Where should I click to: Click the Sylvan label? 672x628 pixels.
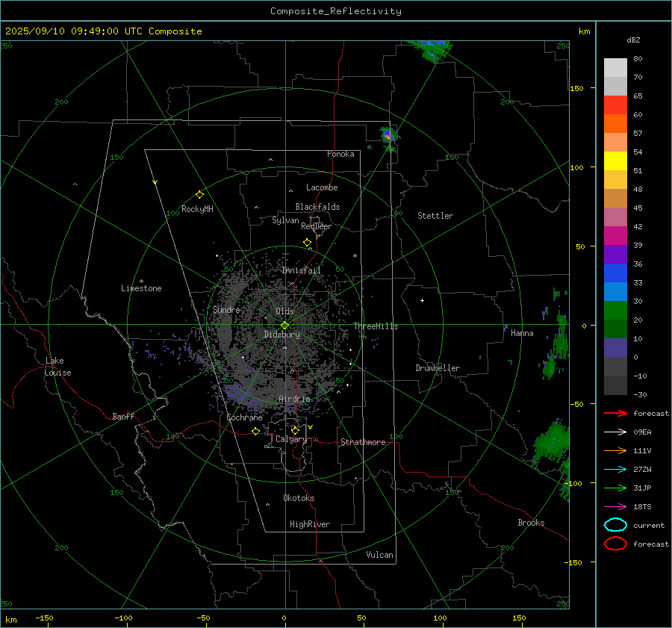pyautogui.click(x=285, y=220)
